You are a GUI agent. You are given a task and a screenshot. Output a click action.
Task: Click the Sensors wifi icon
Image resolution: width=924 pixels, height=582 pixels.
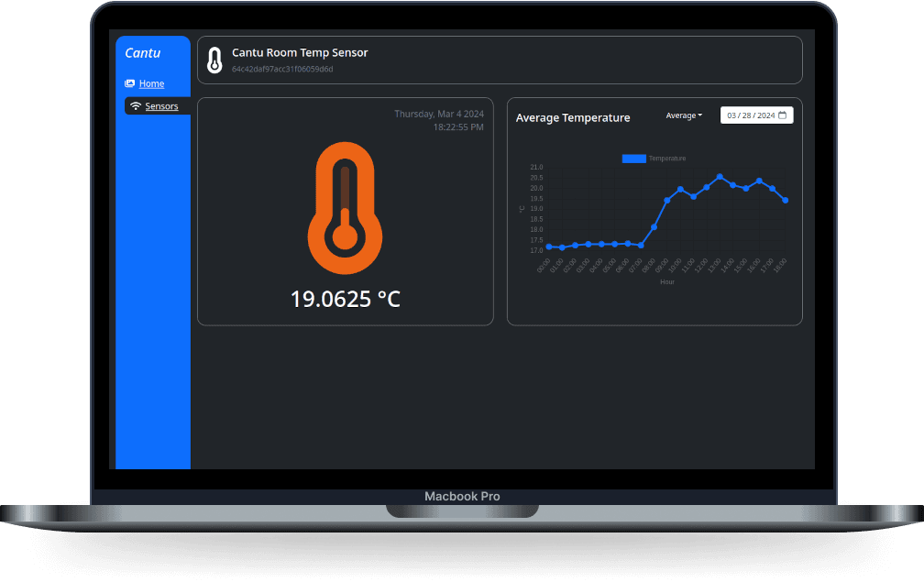click(136, 106)
